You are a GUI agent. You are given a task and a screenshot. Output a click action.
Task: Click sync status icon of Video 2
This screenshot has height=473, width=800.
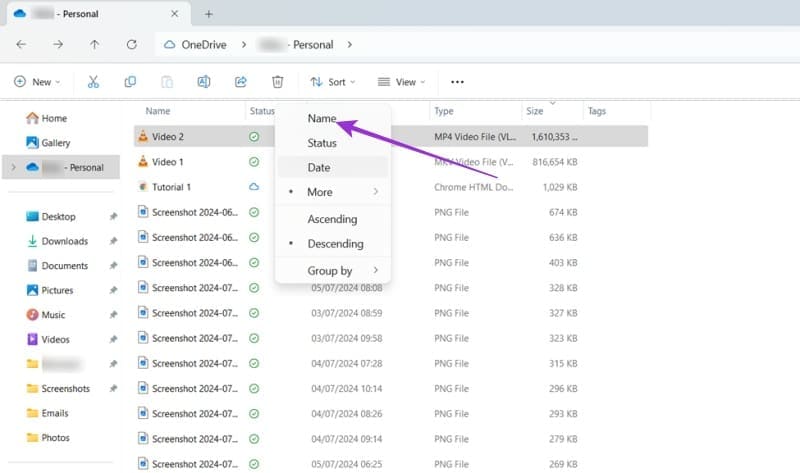[254, 137]
